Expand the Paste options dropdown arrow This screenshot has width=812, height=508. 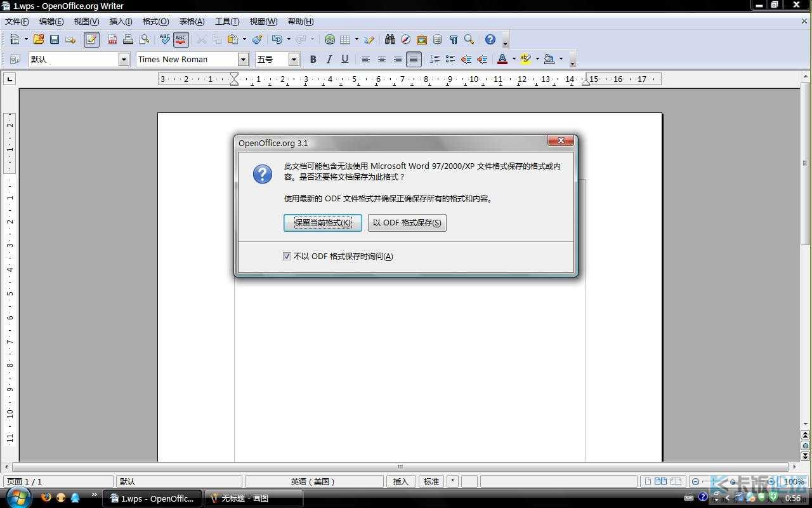pyautogui.click(x=244, y=39)
